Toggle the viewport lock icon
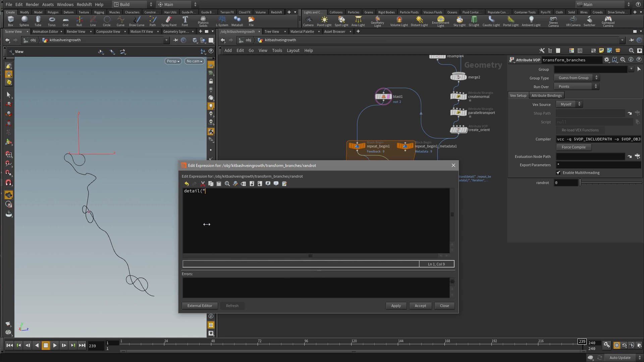The image size is (644, 362). pos(211,81)
